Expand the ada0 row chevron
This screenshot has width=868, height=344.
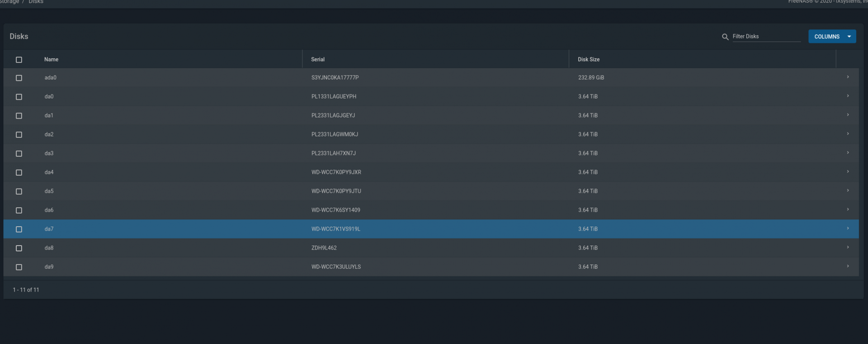848,77
